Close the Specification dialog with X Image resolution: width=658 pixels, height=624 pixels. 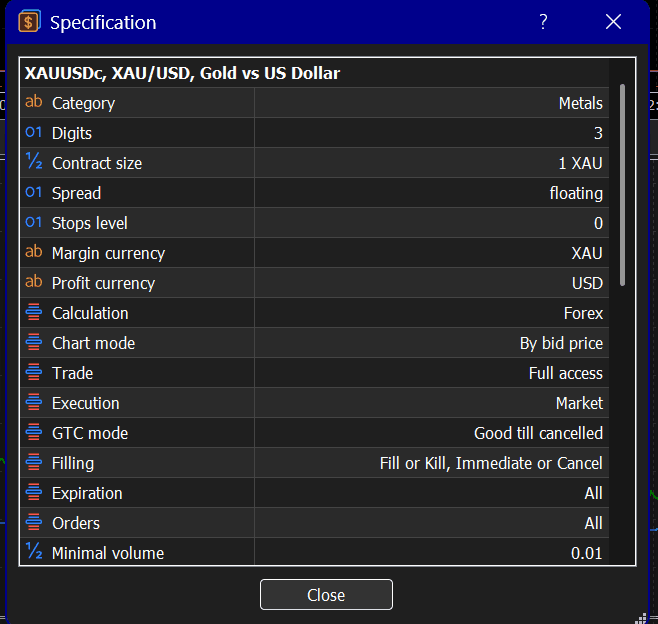(613, 21)
